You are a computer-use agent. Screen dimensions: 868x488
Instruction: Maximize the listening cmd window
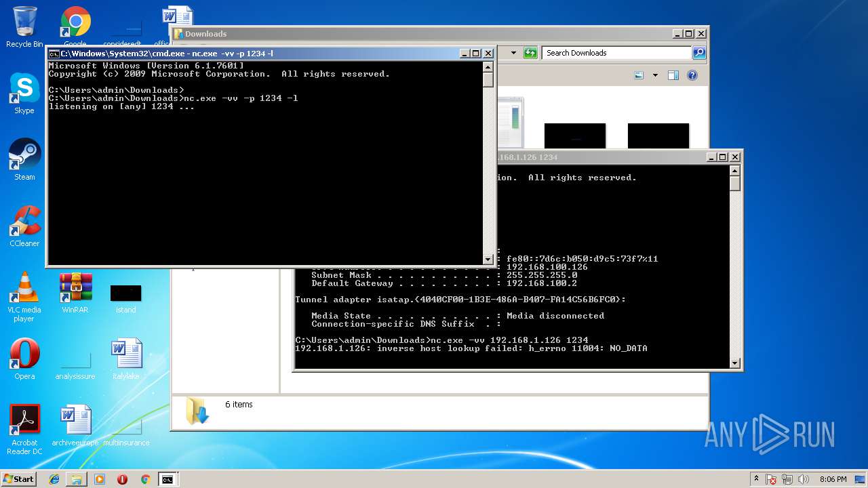click(476, 54)
